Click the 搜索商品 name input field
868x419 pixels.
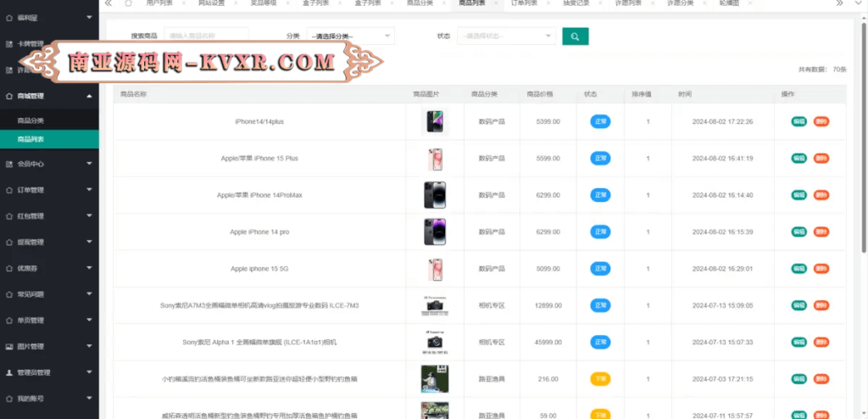[207, 36]
